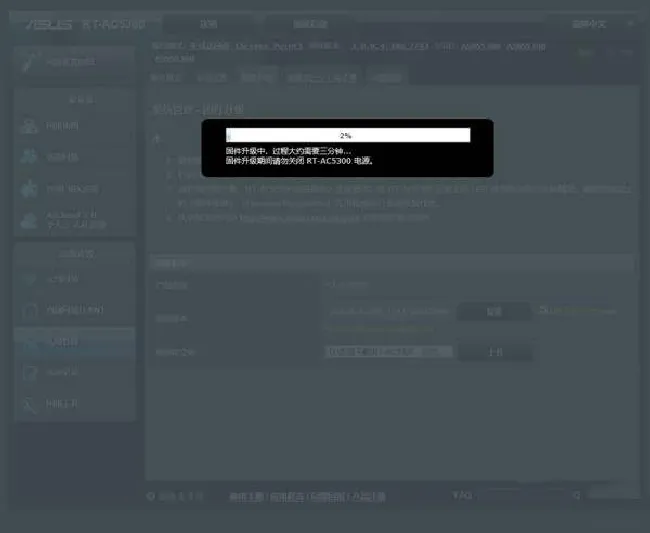The width and height of the screenshot is (650, 533).
Task: Click the FAQ label in the footer
Action: tap(462, 495)
